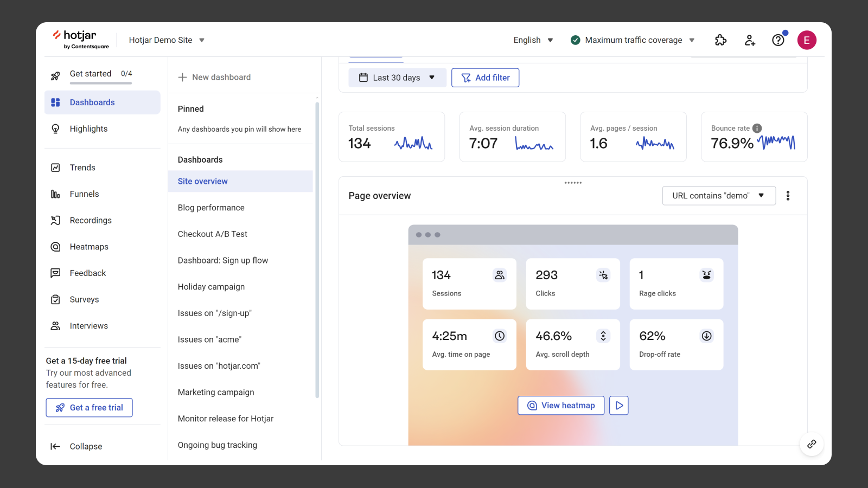This screenshot has height=488, width=868.
Task: Switch to the Blog performance dashboard
Action: coord(211,207)
